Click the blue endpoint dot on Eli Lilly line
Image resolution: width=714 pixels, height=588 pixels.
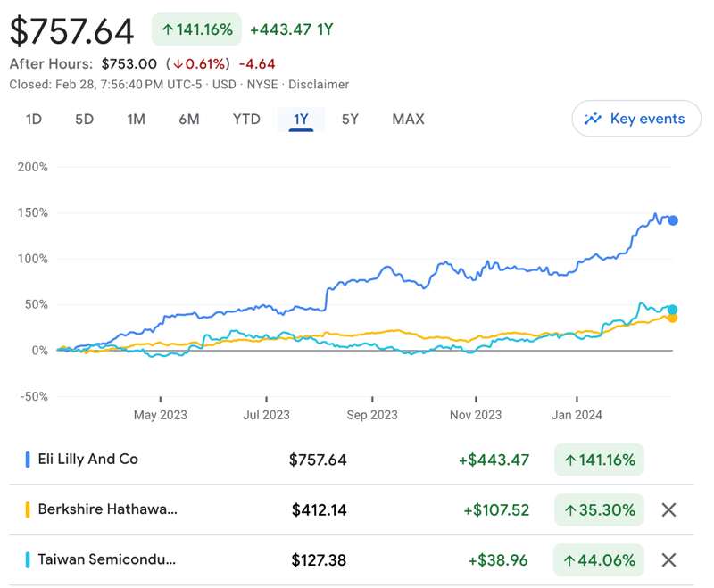[673, 220]
